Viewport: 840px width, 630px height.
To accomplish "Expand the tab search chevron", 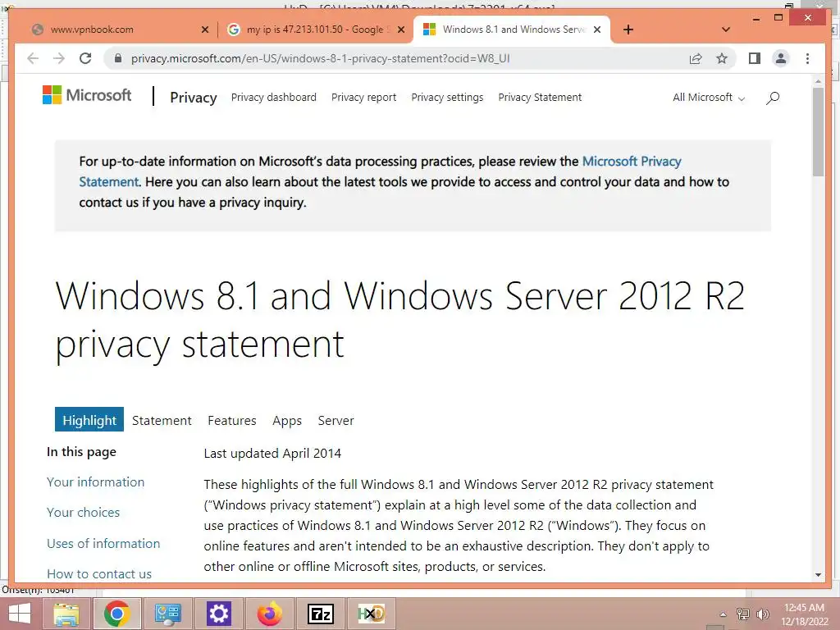I will point(726,30).
